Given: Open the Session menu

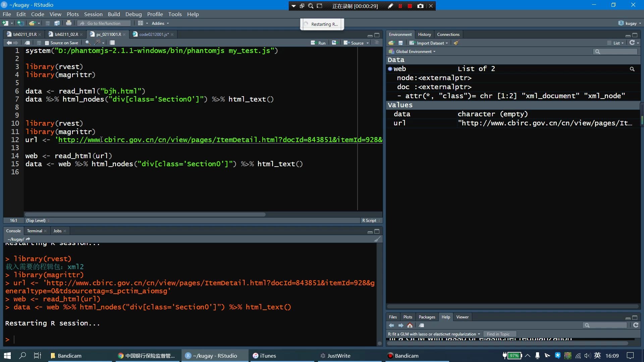Looking at the screenshot, I should pyautogui.click(x=93, y=14).
